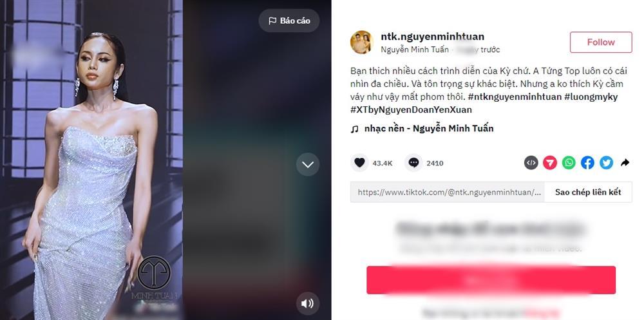Open comments via speech bubble icon

coord(413,163)
